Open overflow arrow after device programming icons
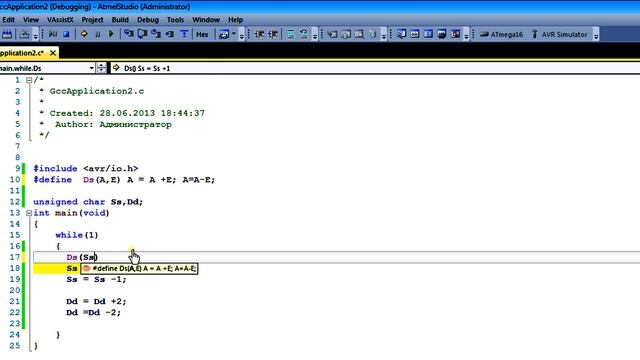Viewport: 640px width, 360px height. [36, 35]
